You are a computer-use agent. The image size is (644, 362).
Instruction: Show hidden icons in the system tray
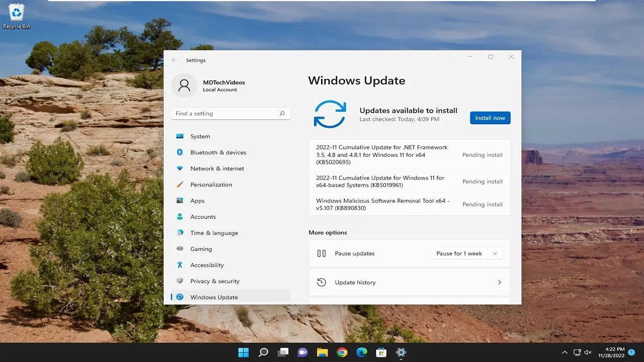coord(565,352)
